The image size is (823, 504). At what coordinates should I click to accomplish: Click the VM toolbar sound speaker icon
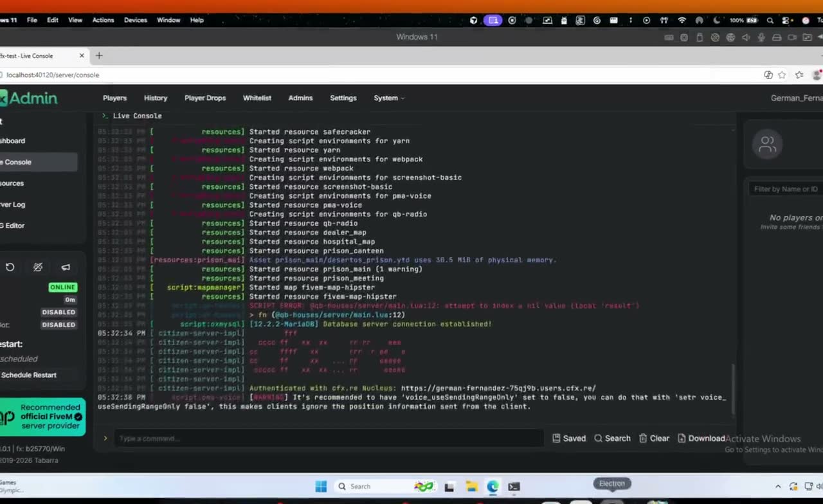tap(746, 38)
